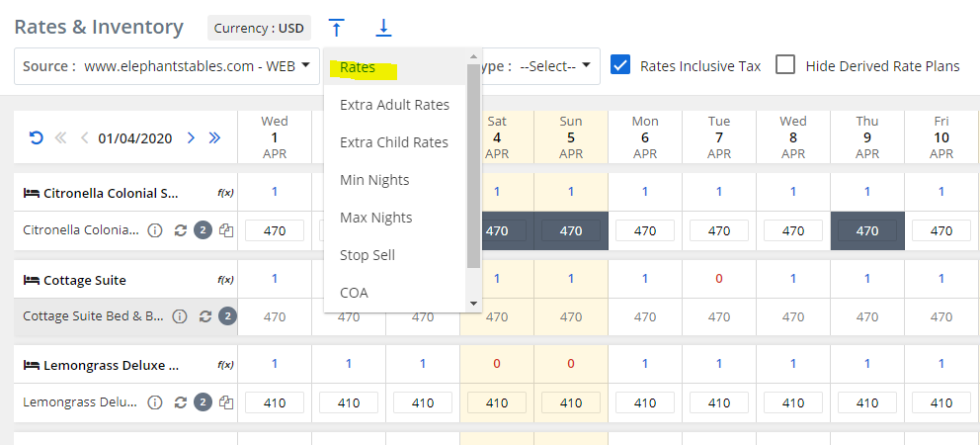The height and width of the screenshot is (445, 980).
Task: Click the reset date refresh icon
Action: tap(37, 138)
